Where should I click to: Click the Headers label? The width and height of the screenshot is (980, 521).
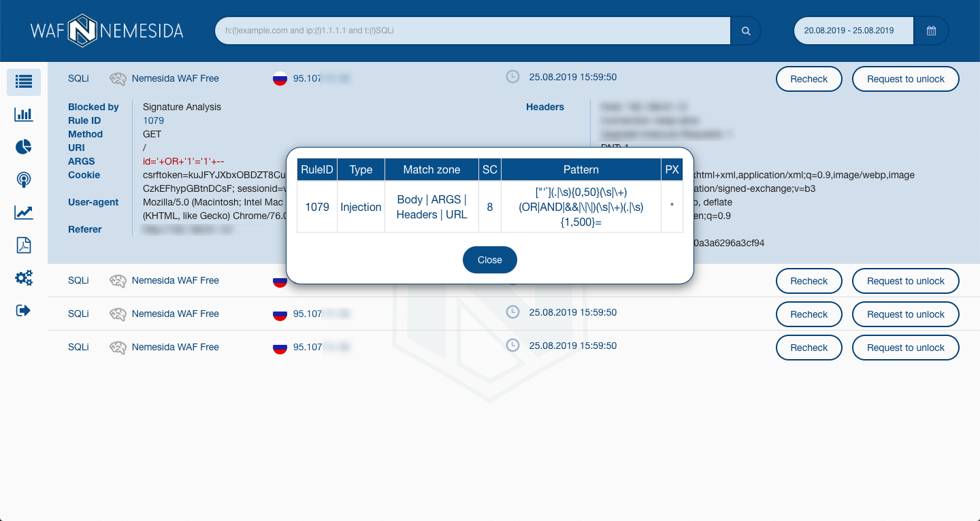pos(545,107)
